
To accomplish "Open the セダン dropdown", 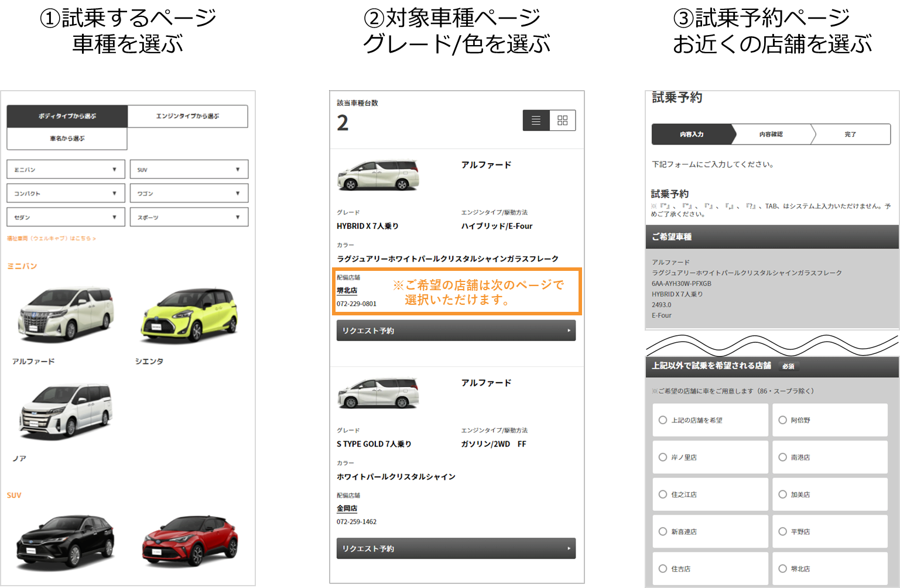I will (66, 218).
